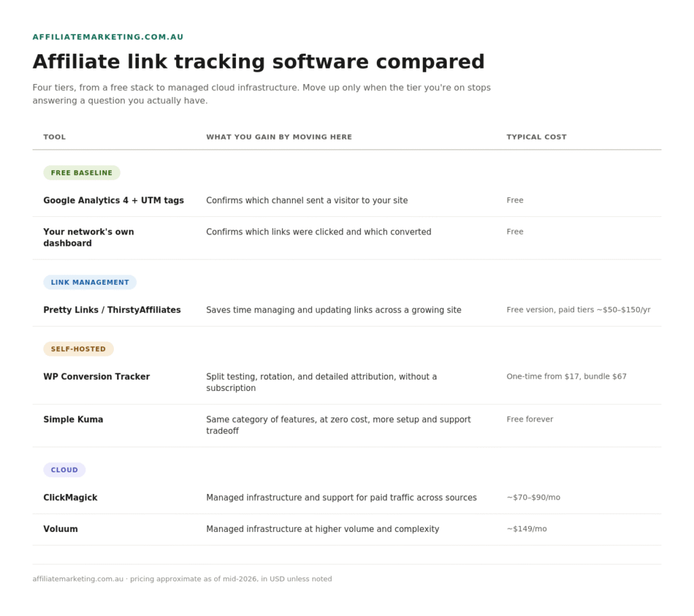Click the TOOL column header
This screenshot has width=694, height=616.
[54, 137]
